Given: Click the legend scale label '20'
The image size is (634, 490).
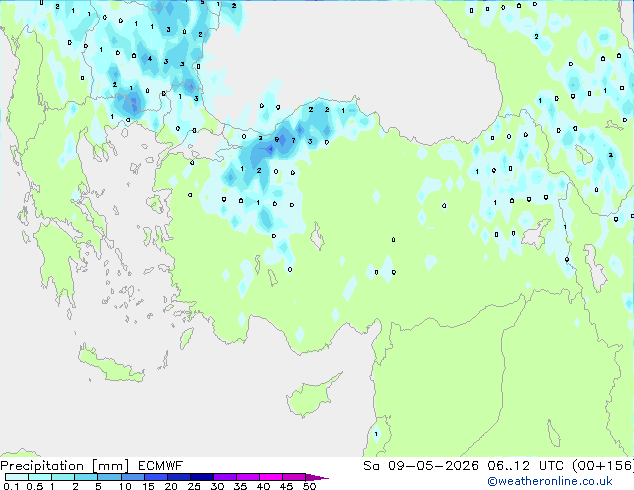Looking at the screenshot, I should coord(171,486).
